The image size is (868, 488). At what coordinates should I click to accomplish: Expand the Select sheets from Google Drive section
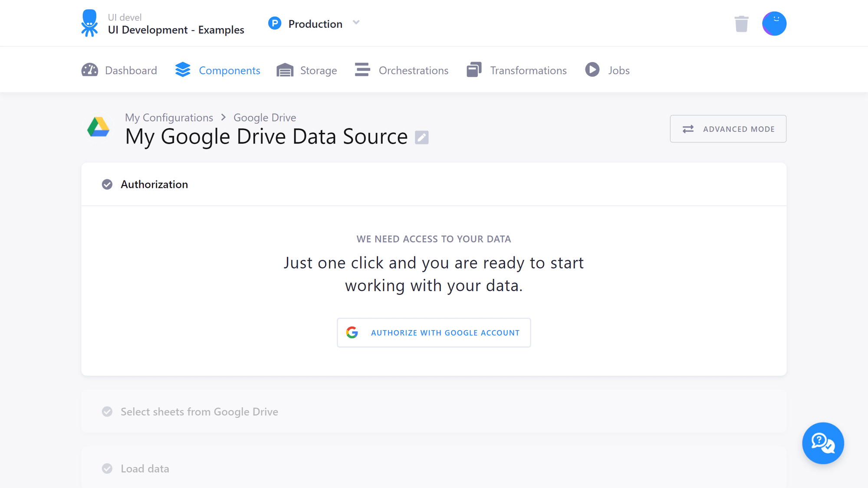199,411
